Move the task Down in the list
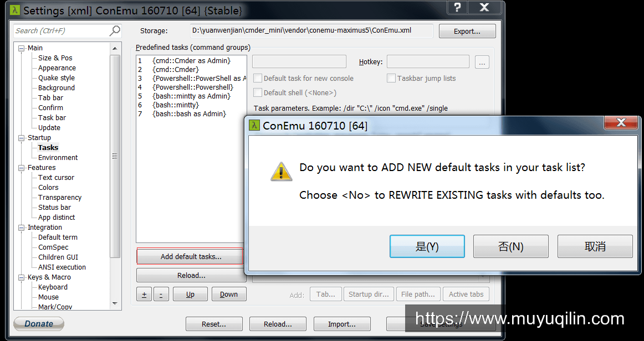 click(x=229, y=294)
